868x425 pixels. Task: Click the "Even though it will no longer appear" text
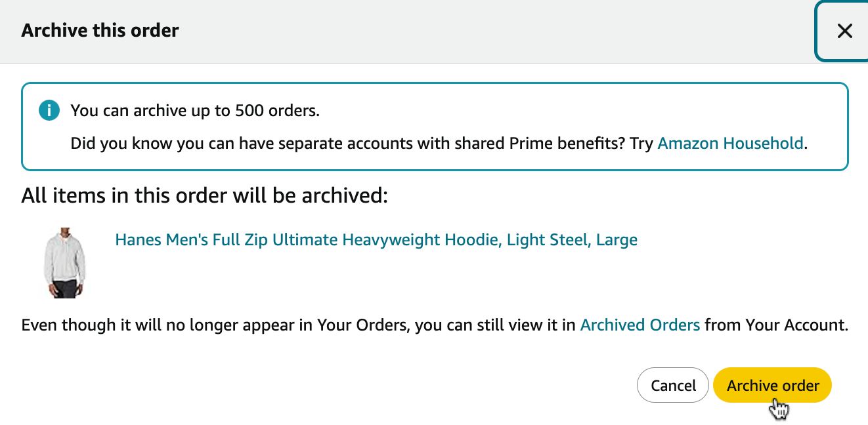(435, 325)
